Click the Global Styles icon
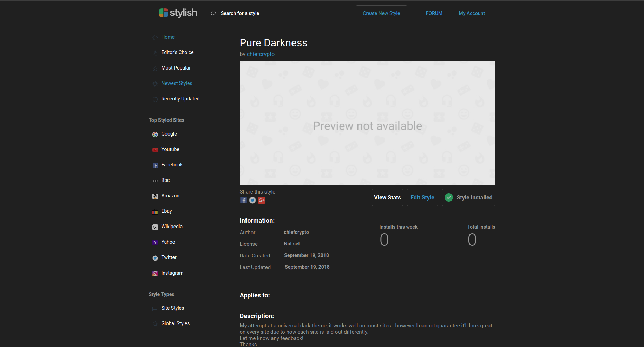 point(155,324)
